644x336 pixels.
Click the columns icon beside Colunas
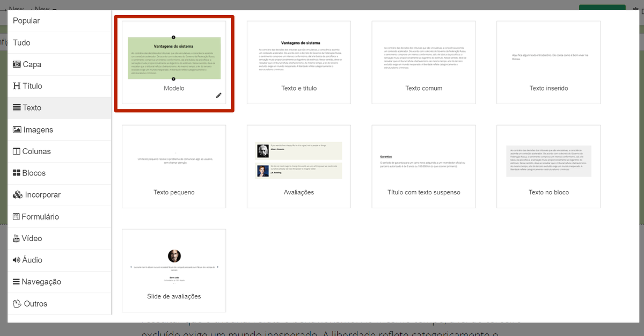tap(17, 151)
